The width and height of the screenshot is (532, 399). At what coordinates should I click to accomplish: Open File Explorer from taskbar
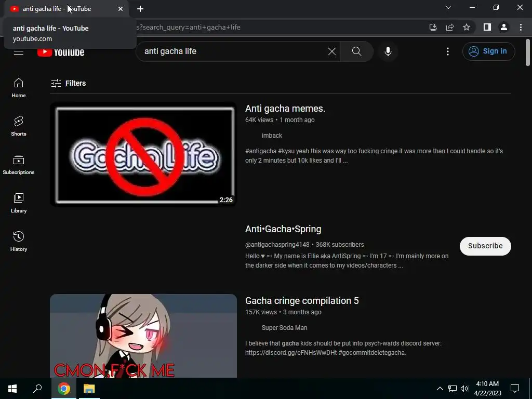pos(89,389)
